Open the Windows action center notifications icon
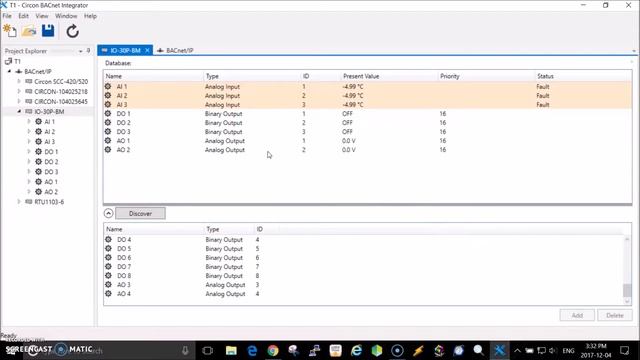640x360 pixels. coord(624,350)
